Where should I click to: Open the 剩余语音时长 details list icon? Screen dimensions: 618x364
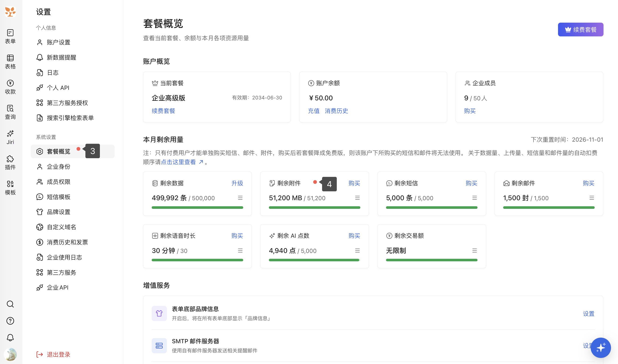[240, 250]
